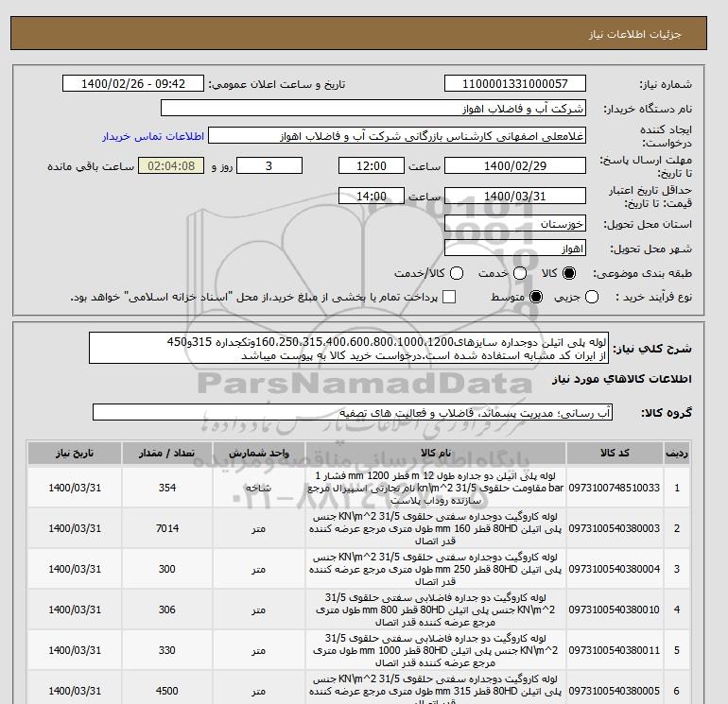Viewport: 728px width, 704px height.
Task: Click the deadline time field 12:00
Action: click(372, 165)
